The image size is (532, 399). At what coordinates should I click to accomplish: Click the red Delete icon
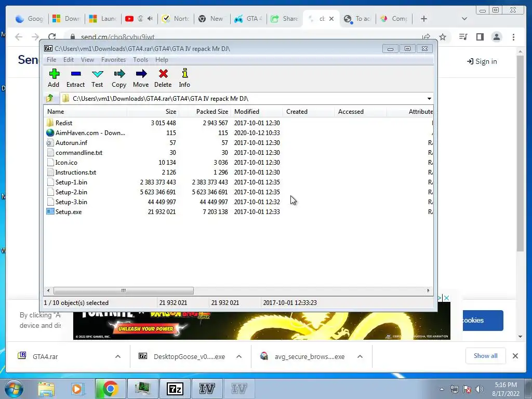[x=163, y=78]
